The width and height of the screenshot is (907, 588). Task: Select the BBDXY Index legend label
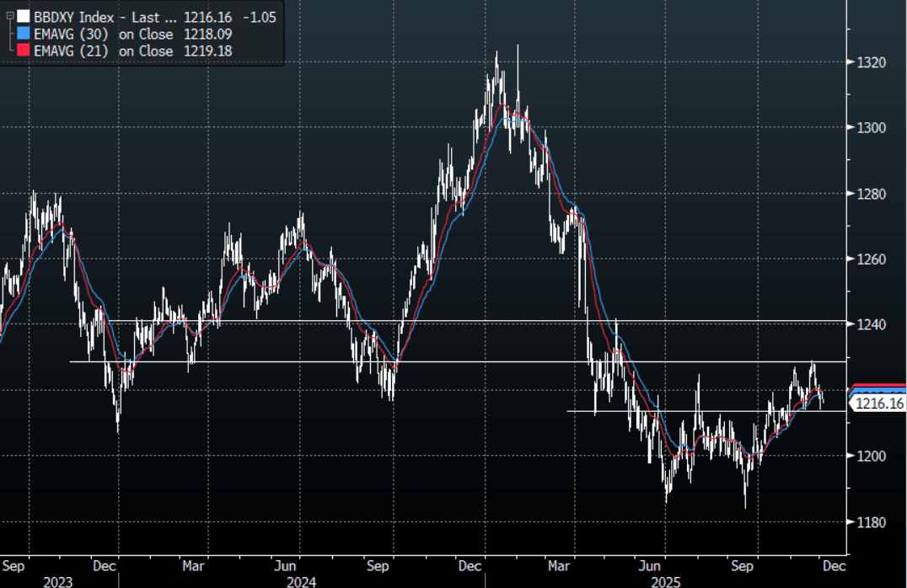74,16
